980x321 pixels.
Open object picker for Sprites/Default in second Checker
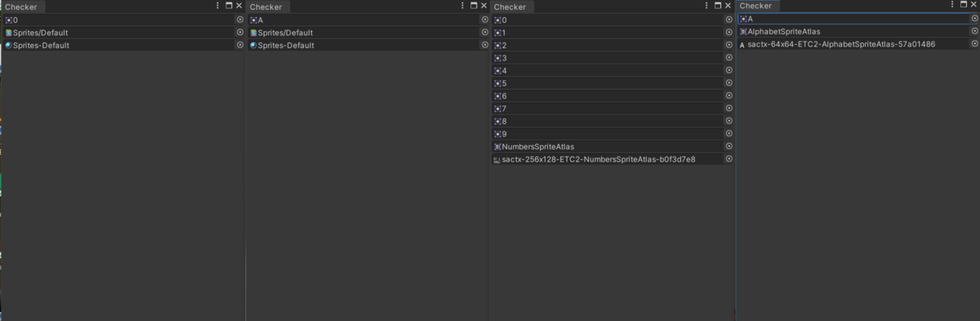484,33
